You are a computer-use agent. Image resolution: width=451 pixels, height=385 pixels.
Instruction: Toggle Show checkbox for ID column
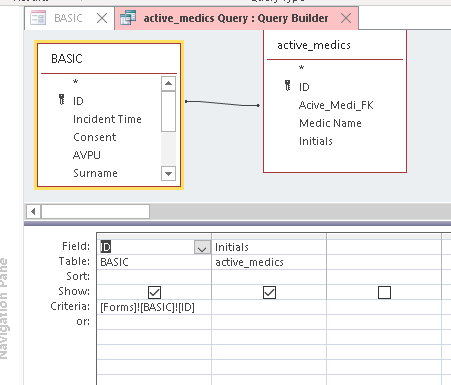click(154, 292)
